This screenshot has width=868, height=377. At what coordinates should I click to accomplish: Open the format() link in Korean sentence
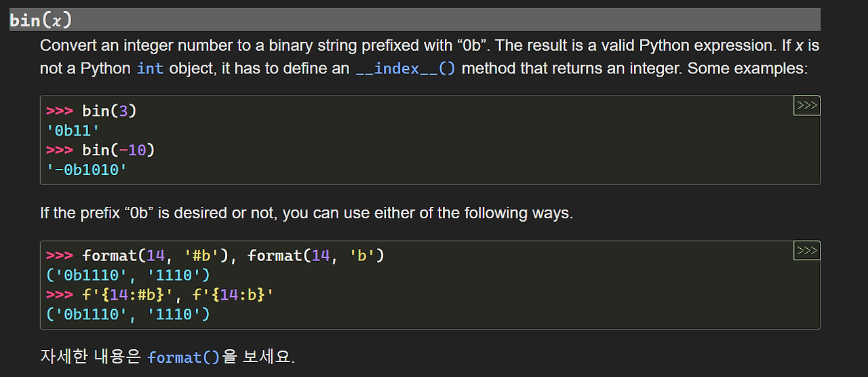click(x=184, y=357)
